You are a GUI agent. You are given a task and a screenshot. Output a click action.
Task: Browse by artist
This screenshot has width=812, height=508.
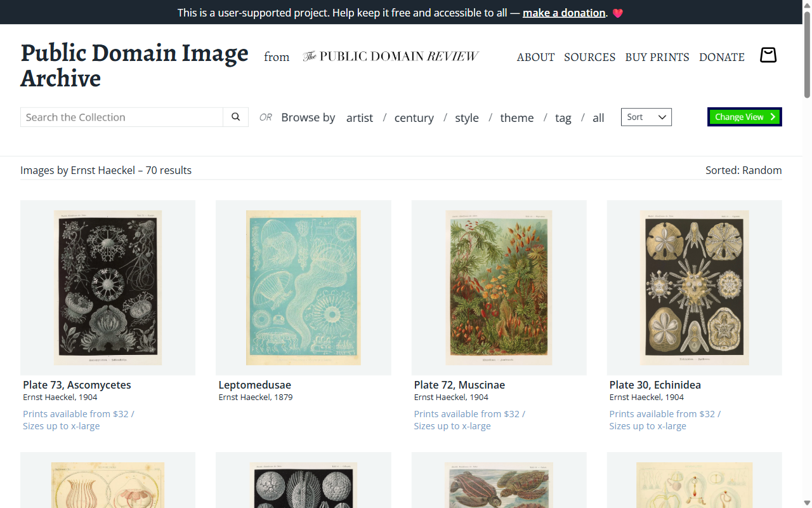pyautogui.click(x=360, y=118)
